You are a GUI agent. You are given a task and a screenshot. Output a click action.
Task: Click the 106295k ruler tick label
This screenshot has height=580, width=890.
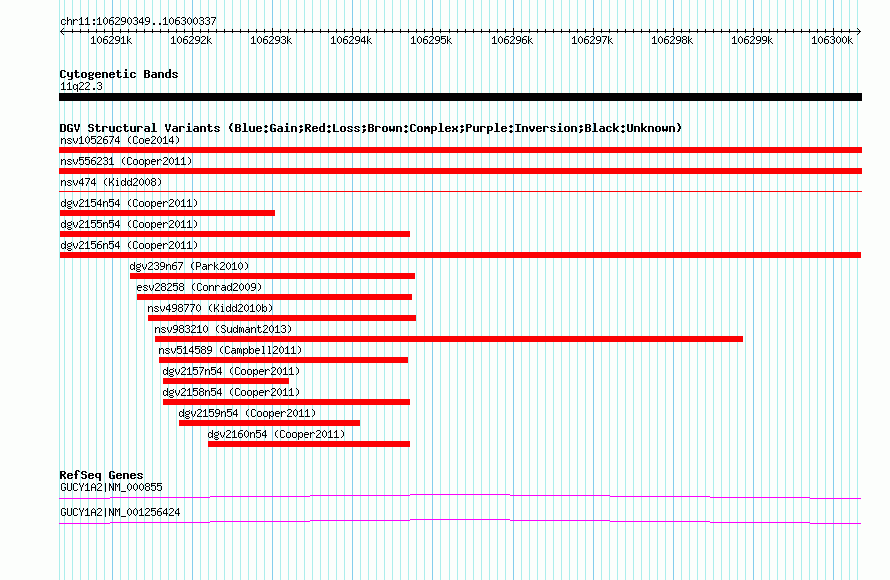[431, 40]
